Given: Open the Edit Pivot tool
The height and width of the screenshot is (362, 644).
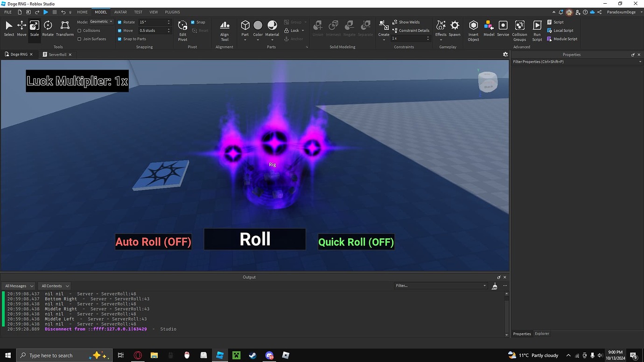Looking at the screenshot, I should click(x=182, y=28).
